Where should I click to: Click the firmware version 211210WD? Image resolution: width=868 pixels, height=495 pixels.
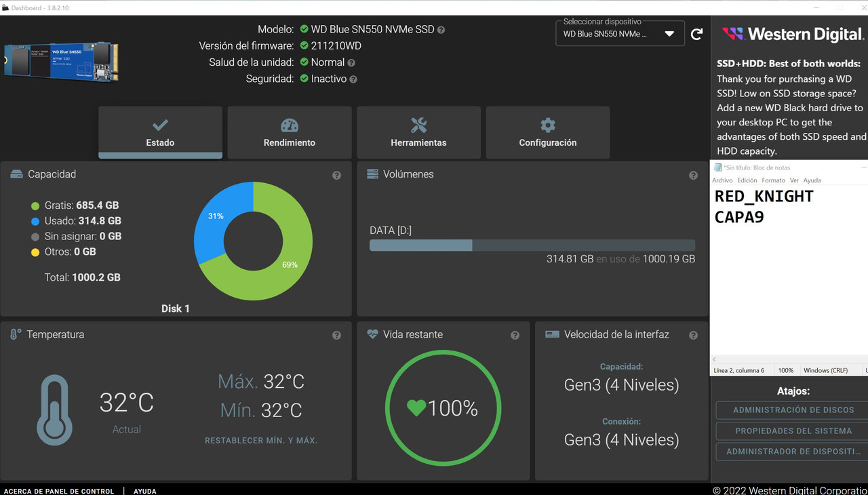pyautogui.click(x=336, y=46)
